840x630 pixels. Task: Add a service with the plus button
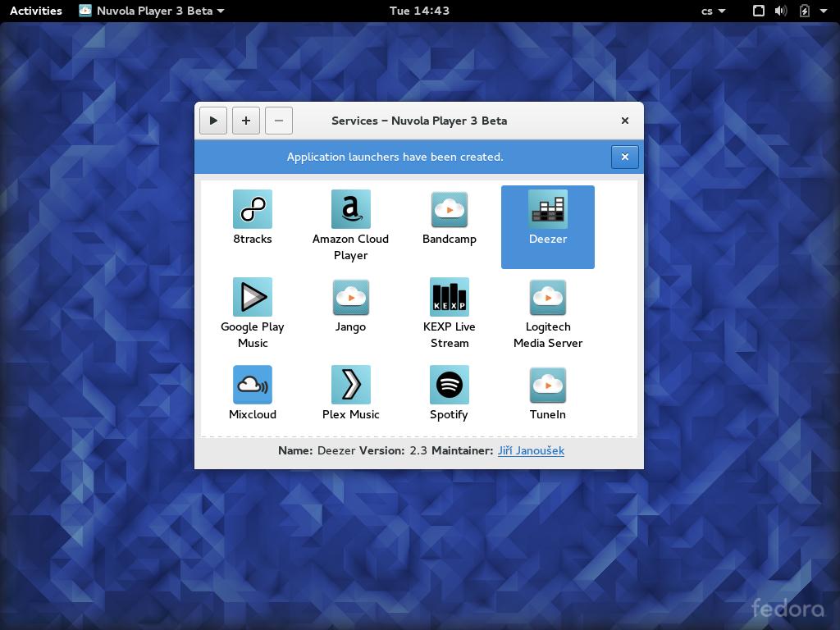[246, 121]
